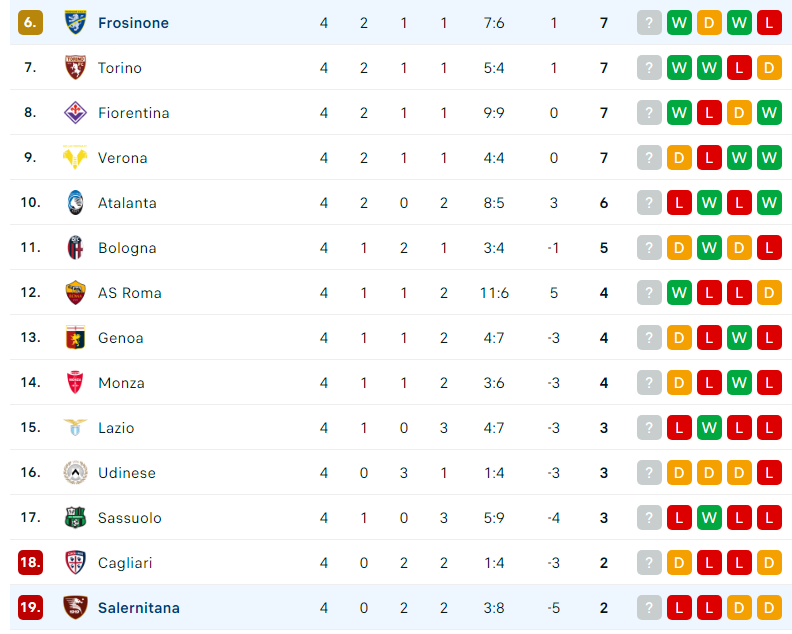Image resolution: width=792 pixels, height=634 pixels.
Task: Click the AS Roma club crest
Action: coord(75,292)
